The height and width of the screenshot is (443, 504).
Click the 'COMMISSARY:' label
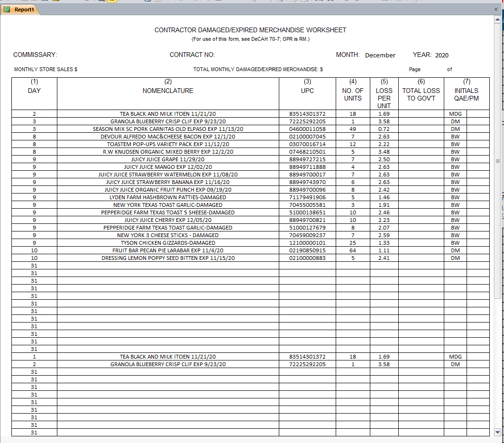click(35, 55)
